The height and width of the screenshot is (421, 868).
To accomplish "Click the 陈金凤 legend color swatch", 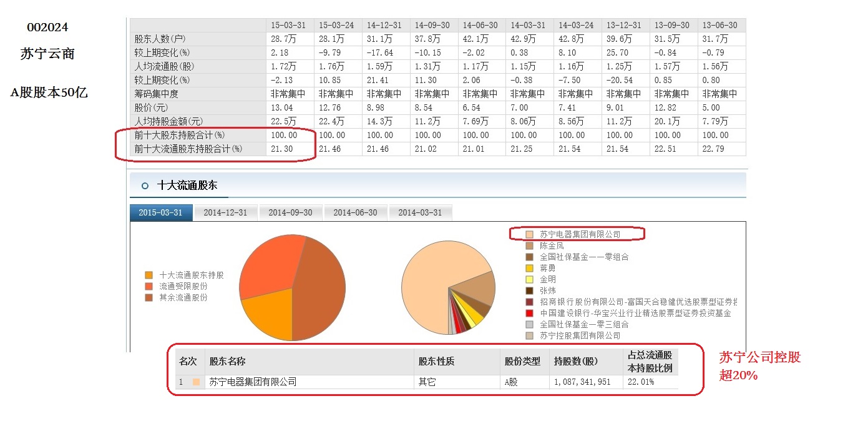I will coord(529,245).
